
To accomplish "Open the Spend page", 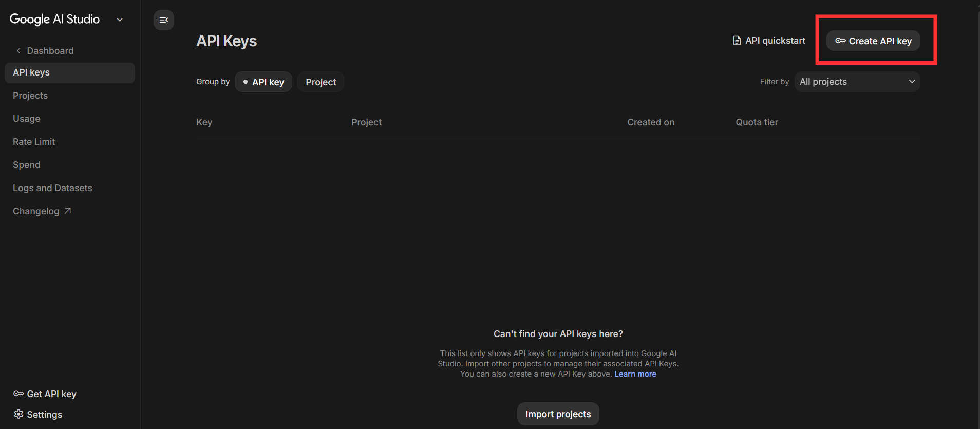I will click(27, 165).
